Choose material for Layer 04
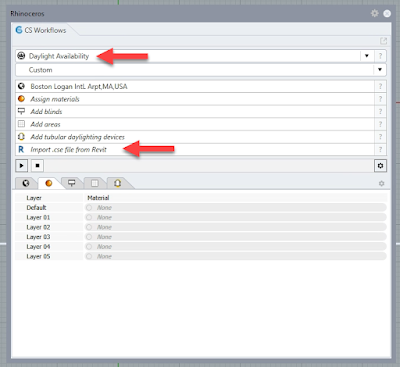The width and height of the screenshot is (400, 367). tap(236, 247)
